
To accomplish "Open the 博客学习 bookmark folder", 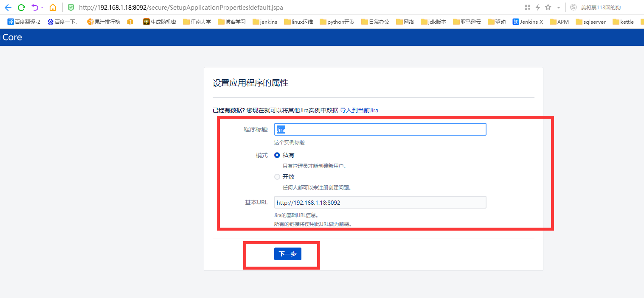I will (232, 22).
